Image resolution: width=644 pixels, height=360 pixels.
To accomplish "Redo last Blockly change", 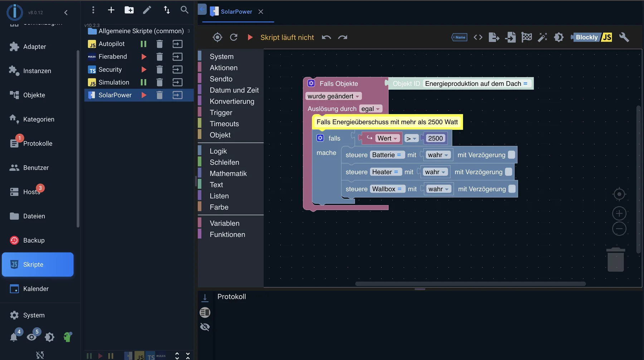I will pos(343,37).
